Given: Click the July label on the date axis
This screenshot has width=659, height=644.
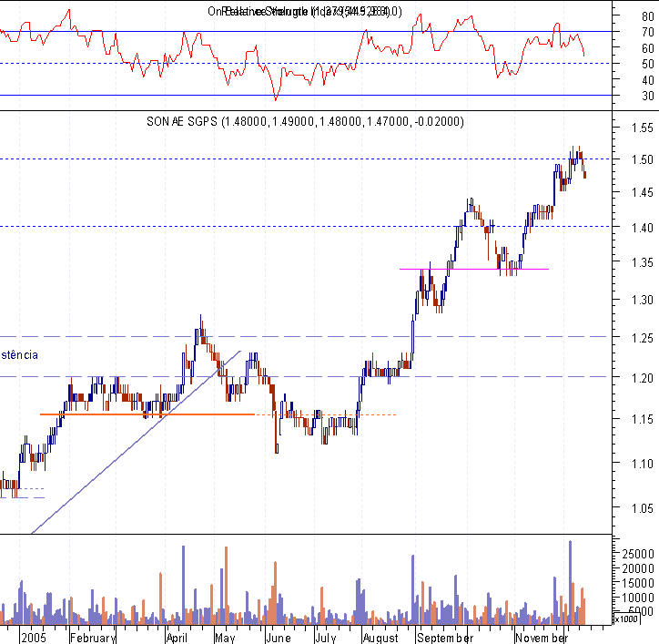Looking at the screenshot, I should click(x=326, y=638).
